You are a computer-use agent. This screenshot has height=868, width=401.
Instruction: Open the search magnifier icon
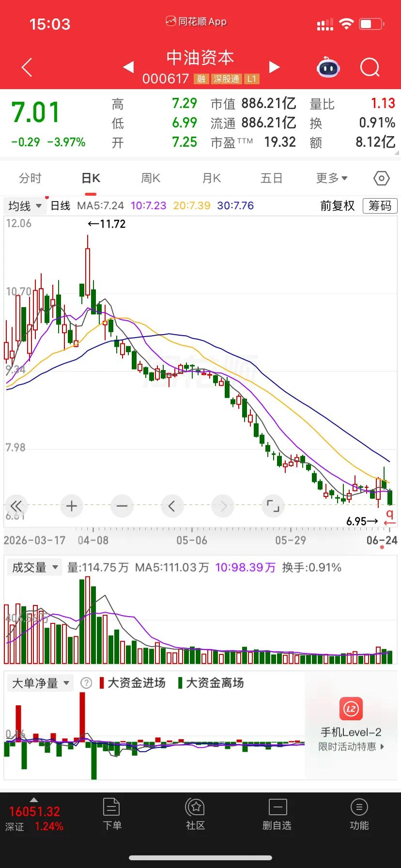[370, 68]
